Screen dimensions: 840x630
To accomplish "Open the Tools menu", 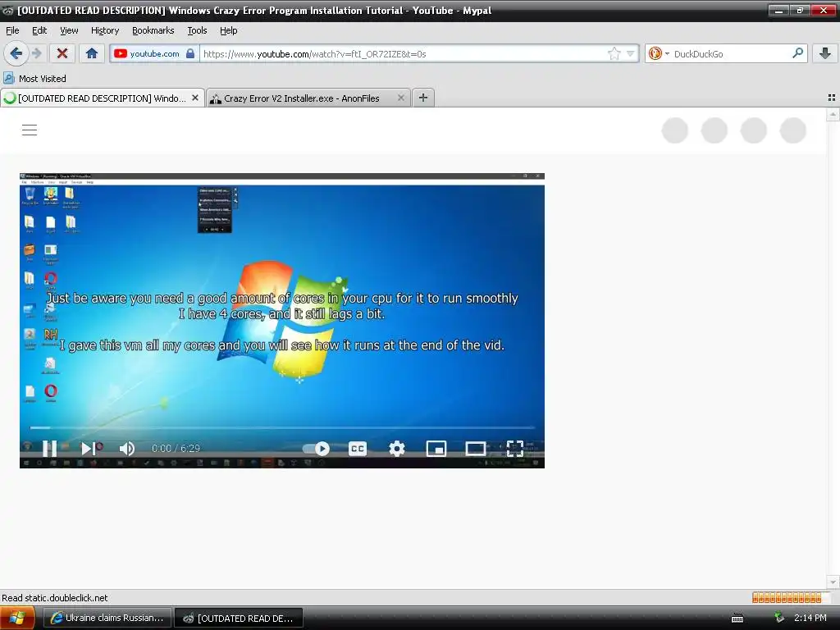I will [x=197, y=30].
